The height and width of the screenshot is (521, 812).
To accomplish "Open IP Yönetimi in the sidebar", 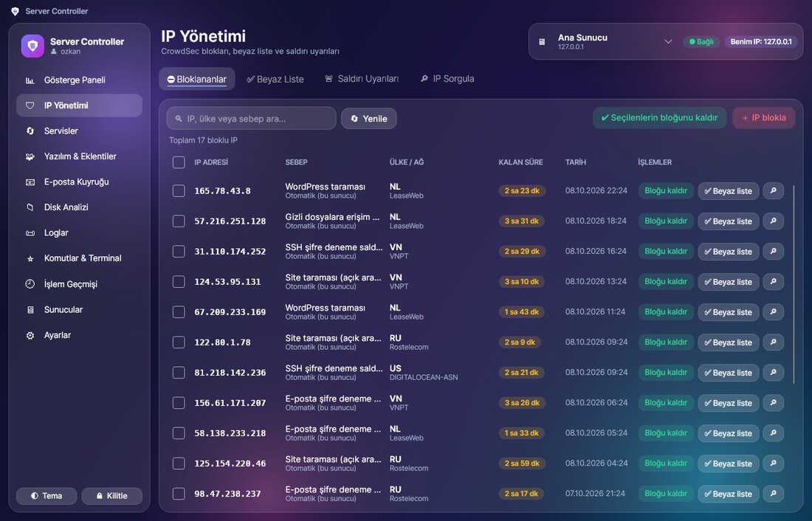I will click(79, 106).
